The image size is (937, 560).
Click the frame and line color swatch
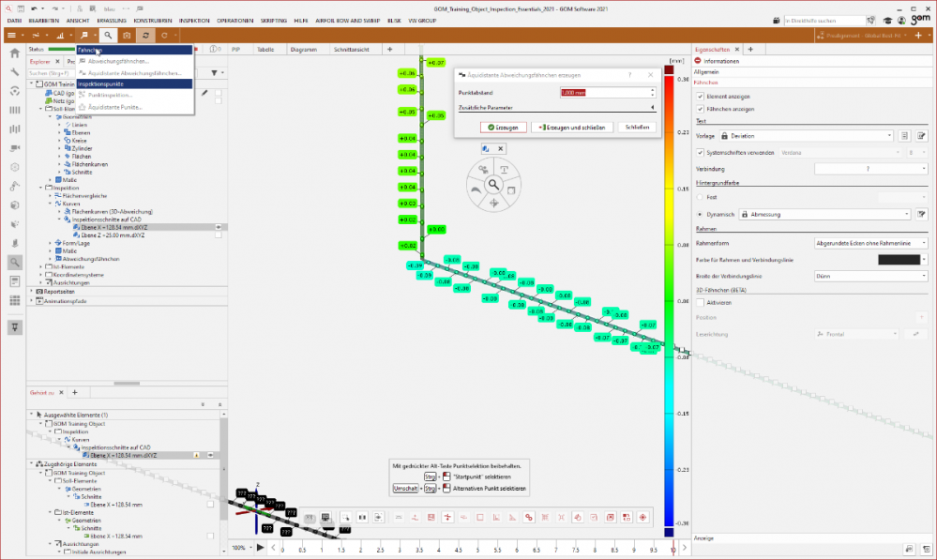(899, 260)
